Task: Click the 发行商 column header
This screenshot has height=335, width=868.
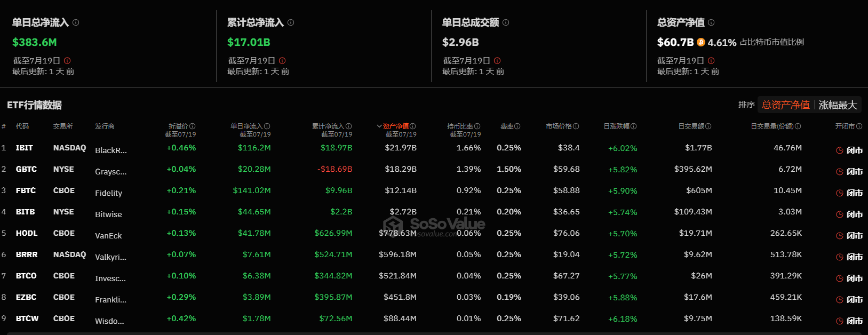Action: [x=105, y=126]
